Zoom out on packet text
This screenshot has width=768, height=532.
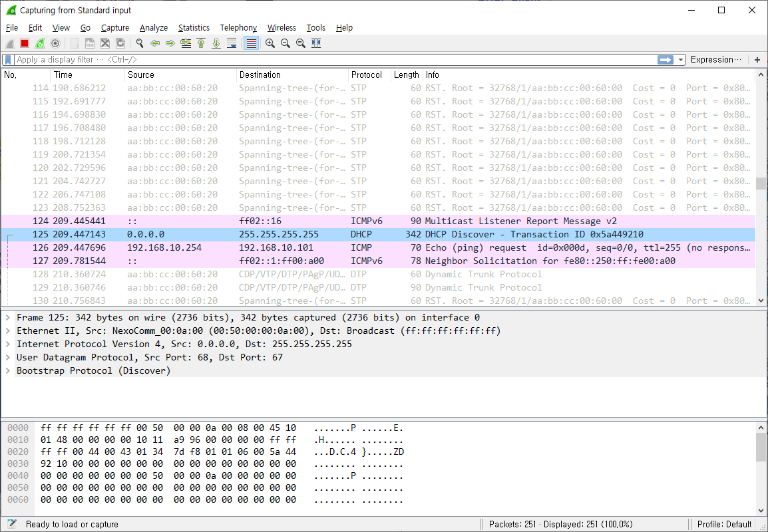tap(285, 44)
